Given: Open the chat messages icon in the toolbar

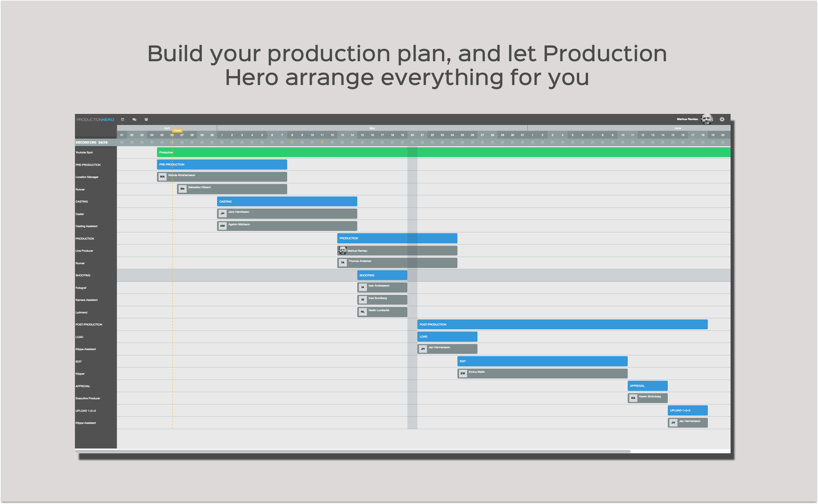Looking at the screenshot, I should 135,119.
